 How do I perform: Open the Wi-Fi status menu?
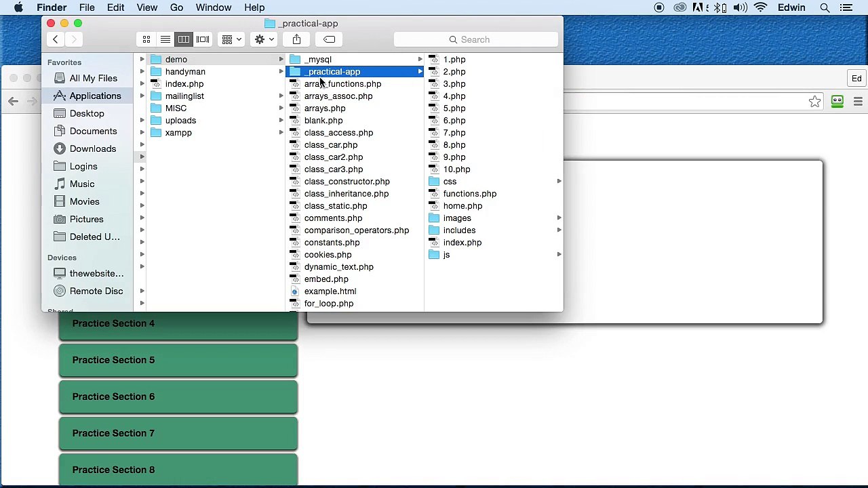[x=761, y=7]
